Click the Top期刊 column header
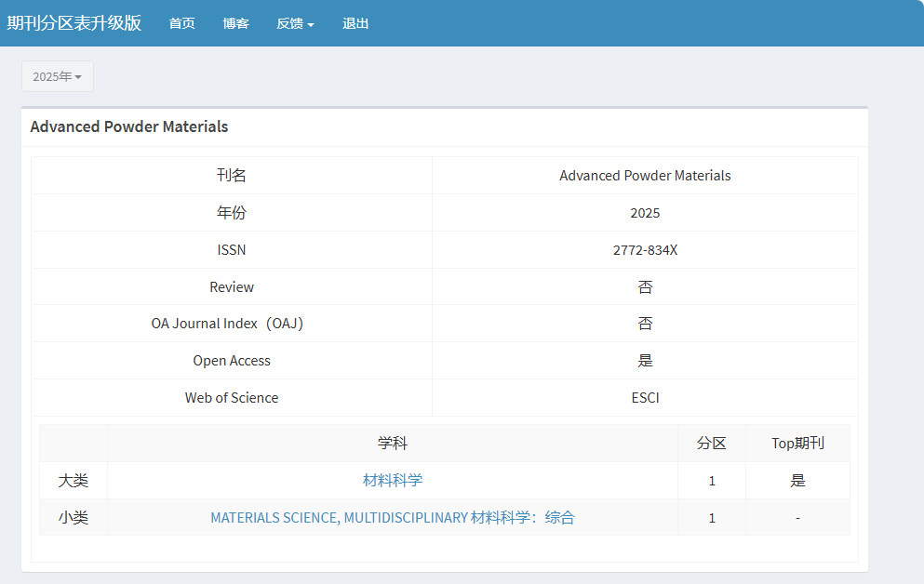The height and width of the screenshot is (584, 924). 797,444
